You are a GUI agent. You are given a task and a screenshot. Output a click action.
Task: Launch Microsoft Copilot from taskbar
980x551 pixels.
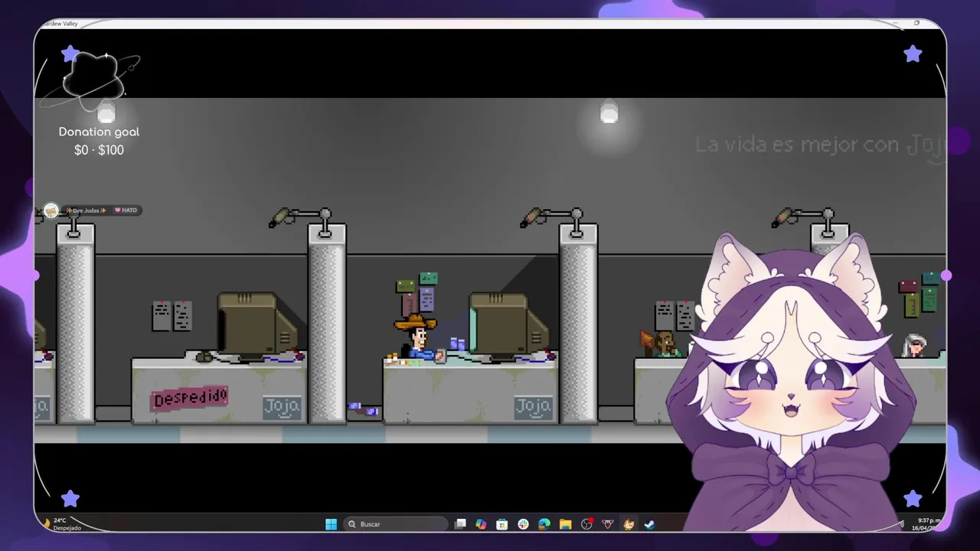(x=481, y=524)
